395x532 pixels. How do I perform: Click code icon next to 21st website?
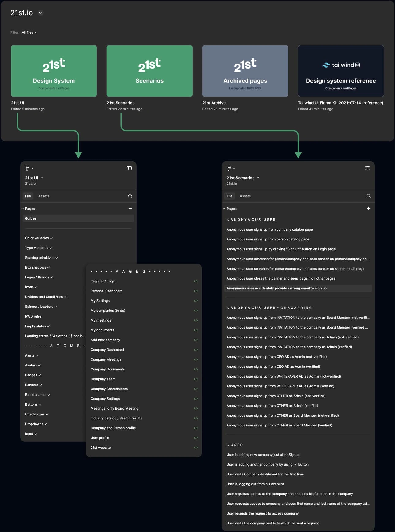coord(196,448)
